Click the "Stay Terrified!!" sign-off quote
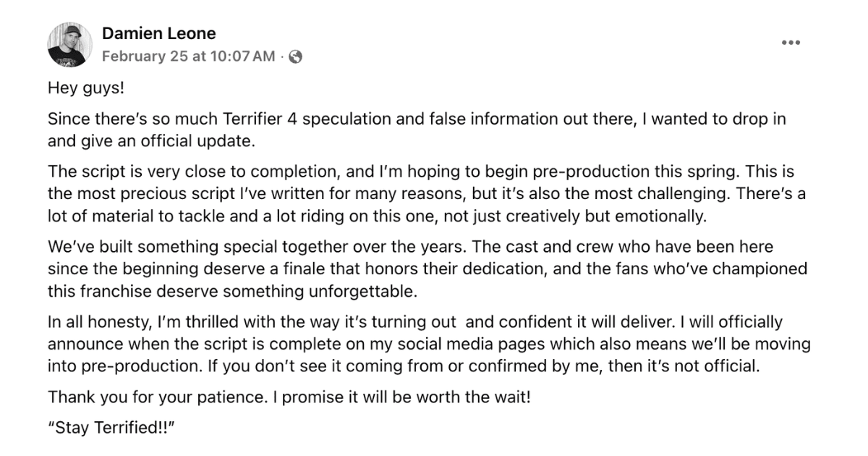The height and width of the screenshot is (456, 868). [x=112, y=428]
